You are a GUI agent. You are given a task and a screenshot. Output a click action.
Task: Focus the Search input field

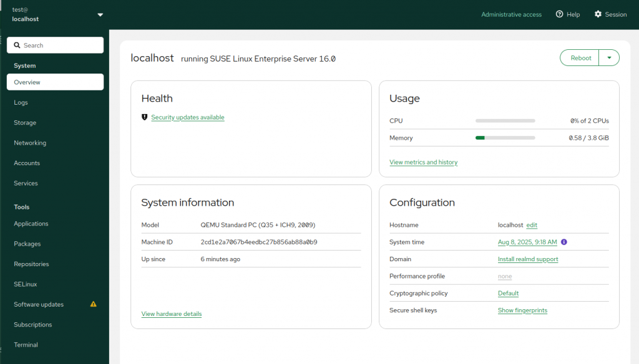point(60,45)
